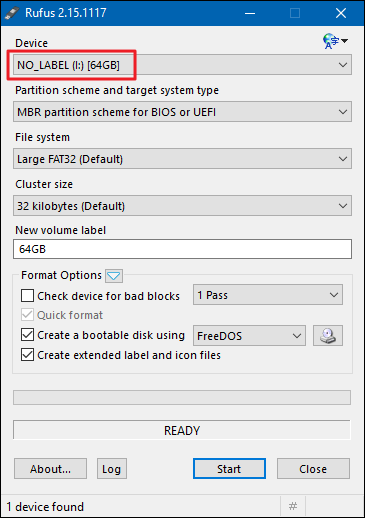Open the 1 Pass dropdown
The height and width of the screenshot is (518, 365).
268,295
